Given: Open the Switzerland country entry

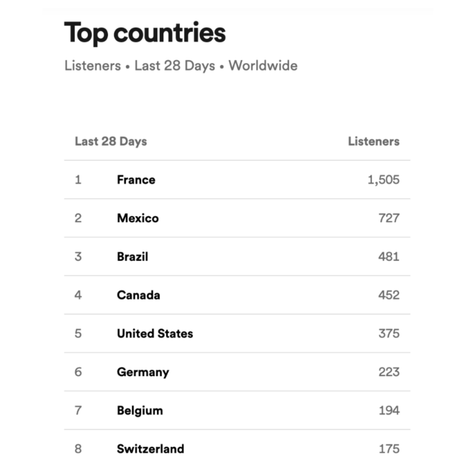Looking at the screenshot, I should pyautogui.click(x=237, y=449).
